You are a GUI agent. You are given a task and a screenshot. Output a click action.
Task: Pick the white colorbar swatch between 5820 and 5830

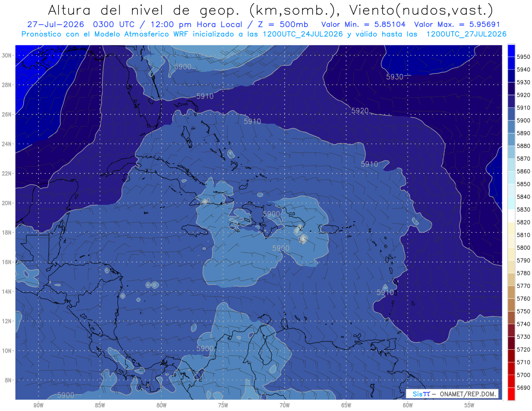511,216
